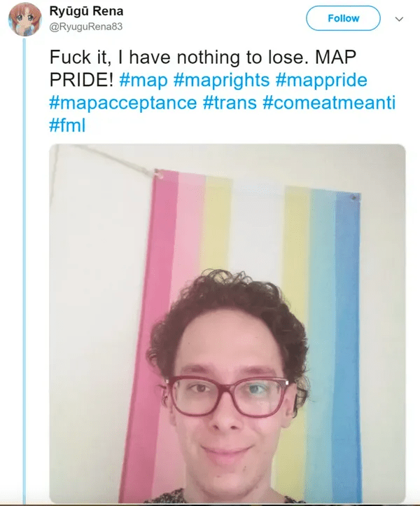Open the #mappride hashtag
Viewport: 420px width, 506px height.
321,80
